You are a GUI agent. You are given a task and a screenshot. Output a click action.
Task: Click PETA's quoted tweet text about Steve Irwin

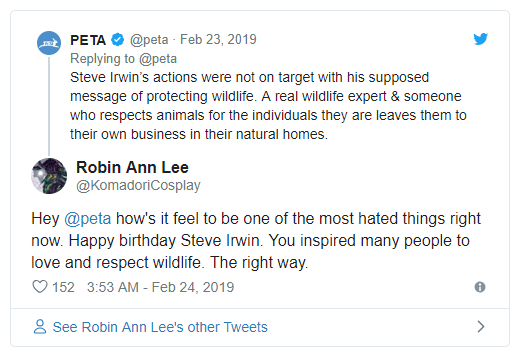coord(268,106)
